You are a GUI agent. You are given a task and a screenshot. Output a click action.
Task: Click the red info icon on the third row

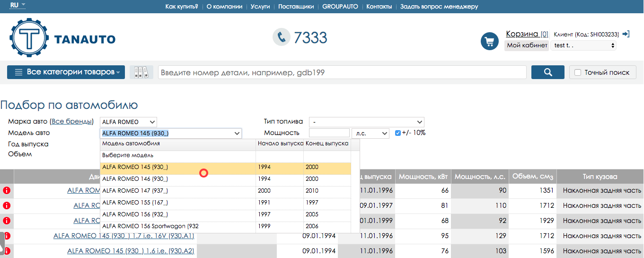(x=7, y=221)
